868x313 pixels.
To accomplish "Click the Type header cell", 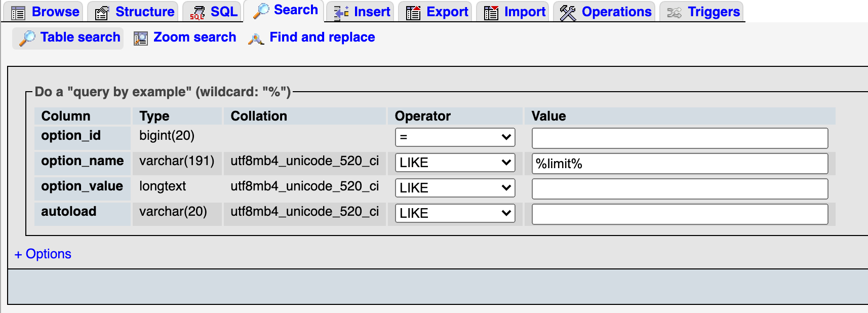I will coord(177,116).
